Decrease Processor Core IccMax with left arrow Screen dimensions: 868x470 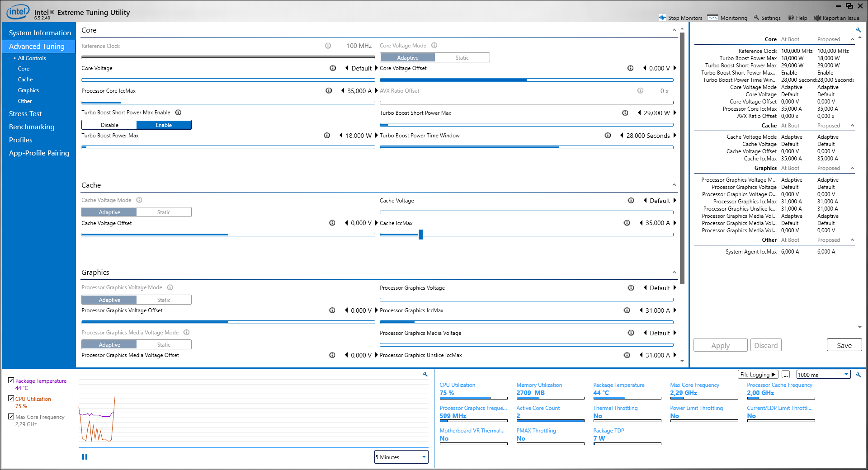tap(343, 91)
